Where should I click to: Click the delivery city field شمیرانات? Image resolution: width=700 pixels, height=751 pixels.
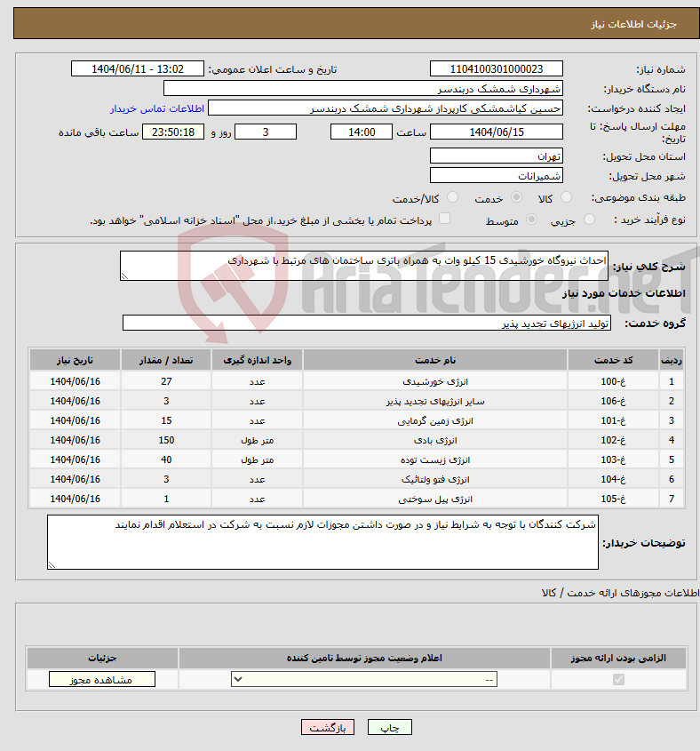tap(497, 176)
